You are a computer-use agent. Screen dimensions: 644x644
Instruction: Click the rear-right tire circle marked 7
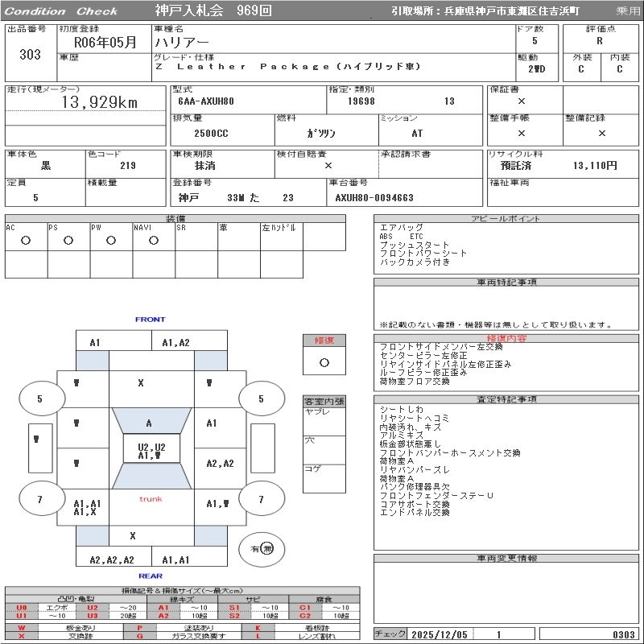point(261,499)
